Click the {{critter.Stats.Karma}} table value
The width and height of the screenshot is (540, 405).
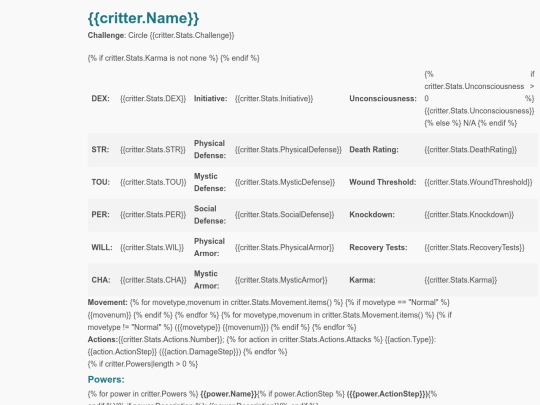[460, 280]
